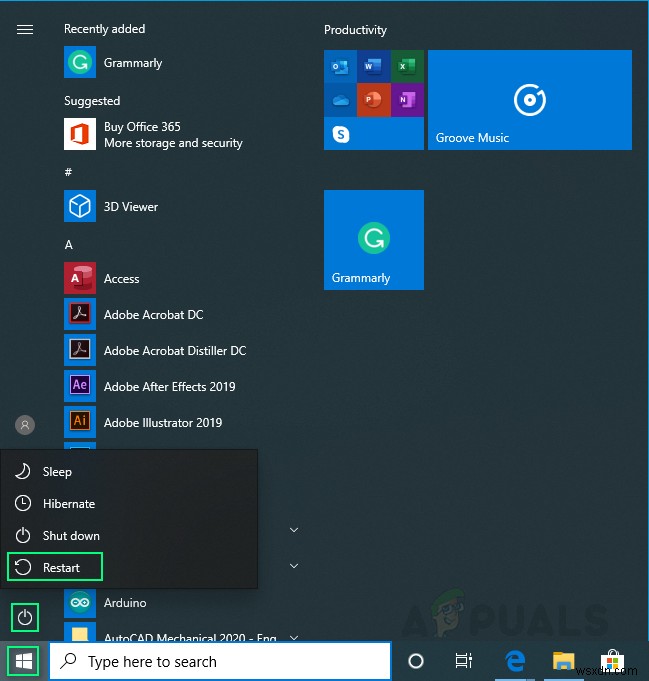Image resolution: width=649 pixels, height=681 pixels.
Task: Open Access via its red icon
Action: click(80, 278)
